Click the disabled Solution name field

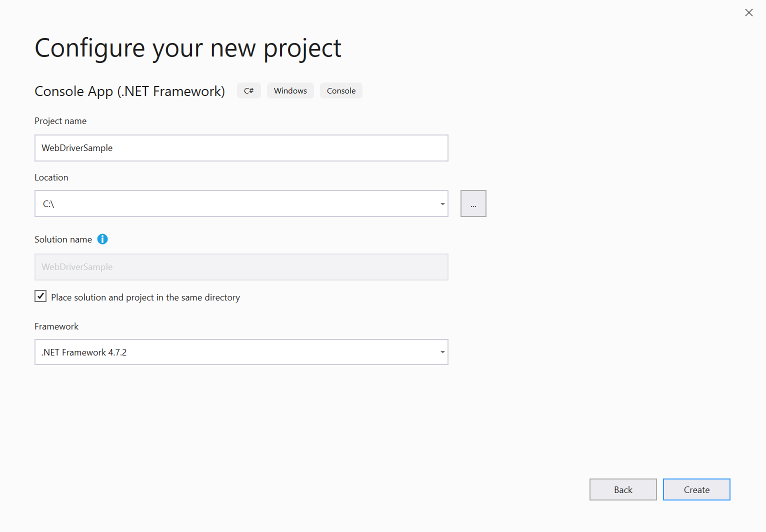241,266
